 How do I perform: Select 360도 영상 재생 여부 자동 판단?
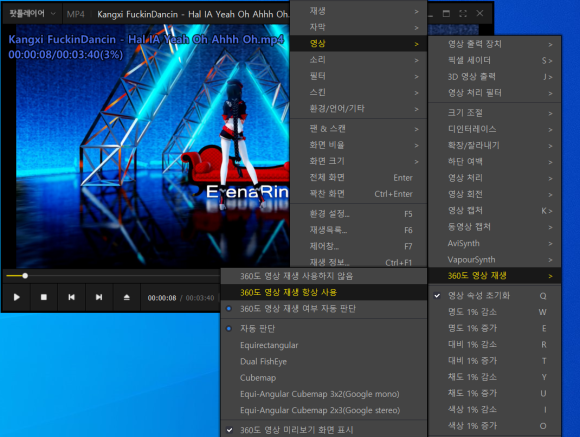324,309
